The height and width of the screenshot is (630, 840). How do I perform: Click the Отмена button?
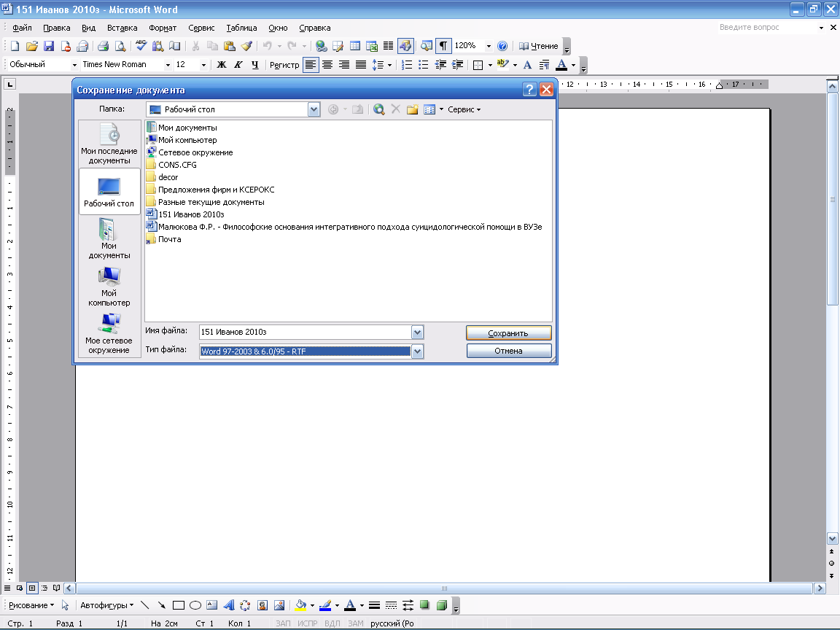[508, 351]
